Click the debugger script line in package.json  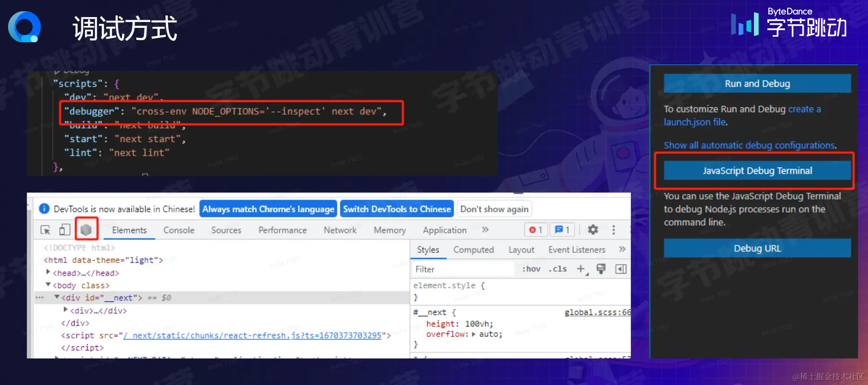tap(225, 111)
